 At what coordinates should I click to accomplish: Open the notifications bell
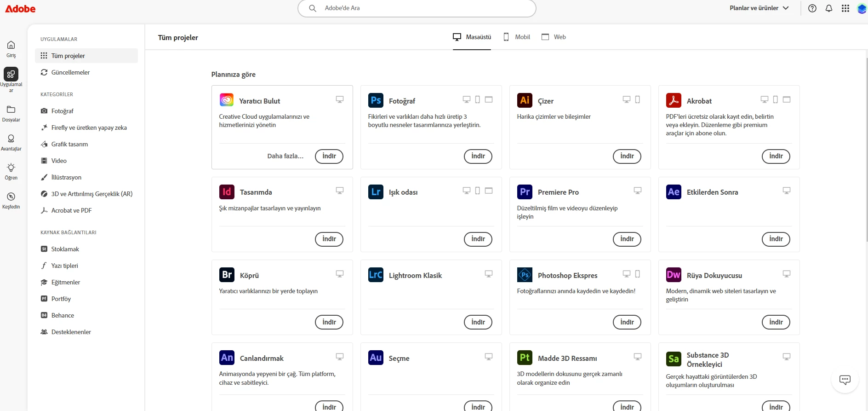click(x=829, y=8)
